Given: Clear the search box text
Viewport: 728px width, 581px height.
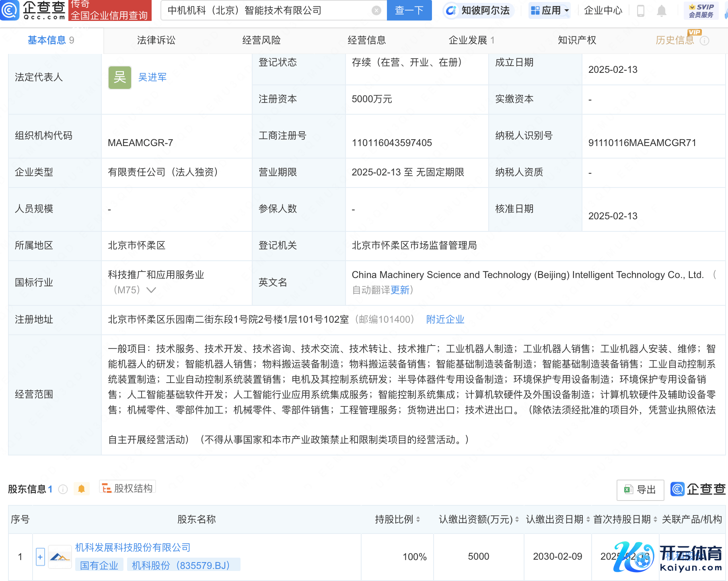Looking at the screenshot, I should click(x=376, y=10).
